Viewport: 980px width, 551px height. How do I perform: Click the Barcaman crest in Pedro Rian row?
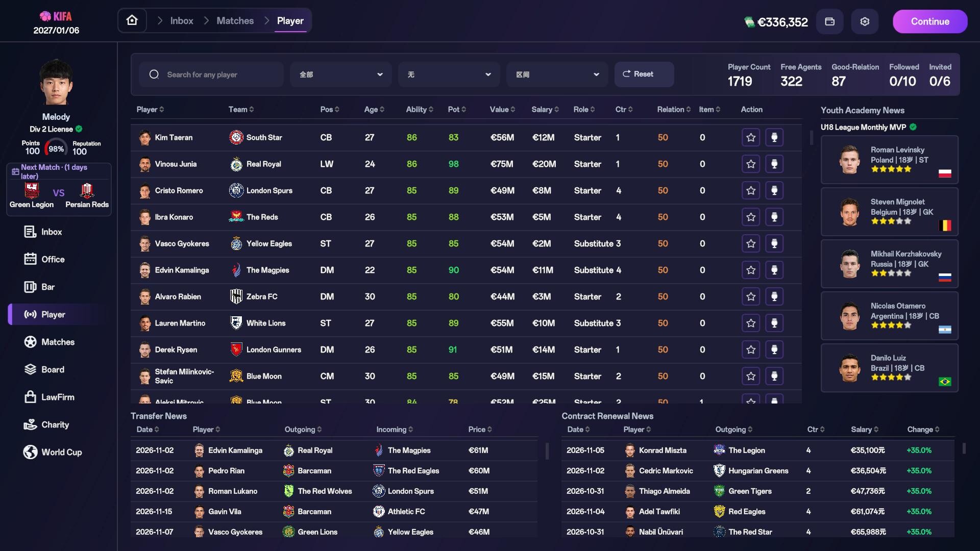288,470
